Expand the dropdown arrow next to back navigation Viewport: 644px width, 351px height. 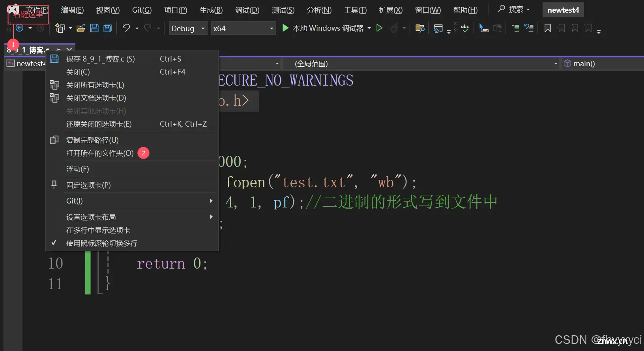pyautogui.click(x=30, y=28)
